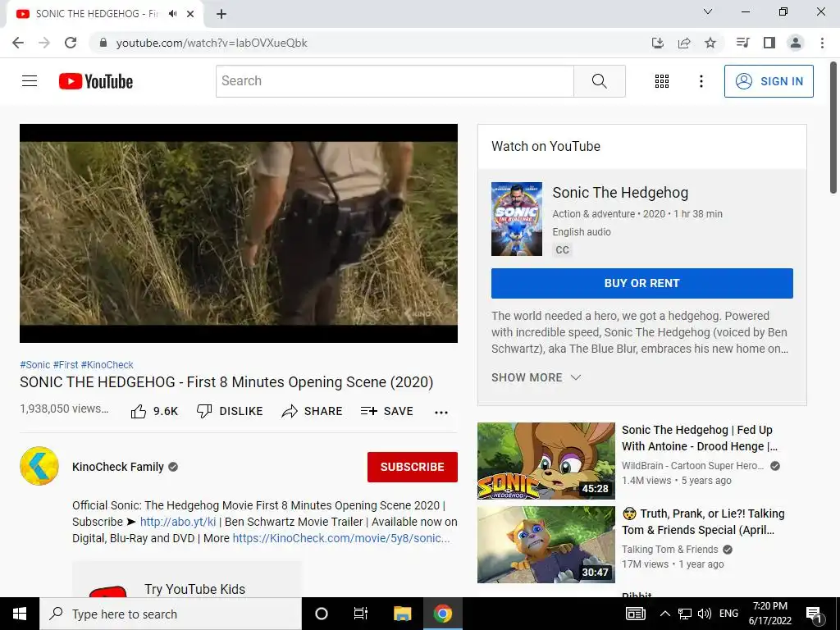SAVE the video to a playlist
Screen dimensions: 840x630
coord(387,411)
